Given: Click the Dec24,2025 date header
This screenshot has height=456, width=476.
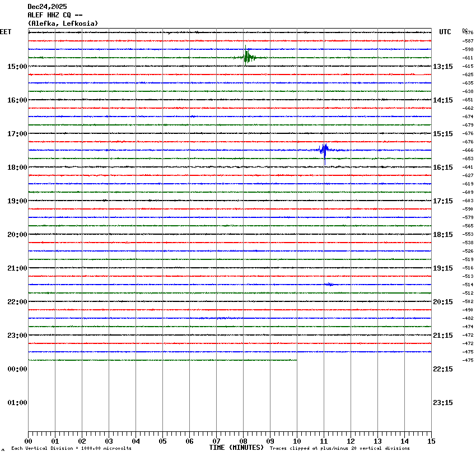Looking at the screenshot, I should [x=47, y=7].
